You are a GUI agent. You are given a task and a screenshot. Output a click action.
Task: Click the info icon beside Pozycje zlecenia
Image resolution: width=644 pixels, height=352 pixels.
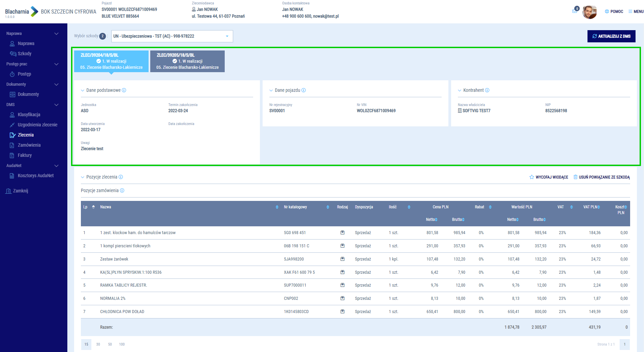pos(121,177)
